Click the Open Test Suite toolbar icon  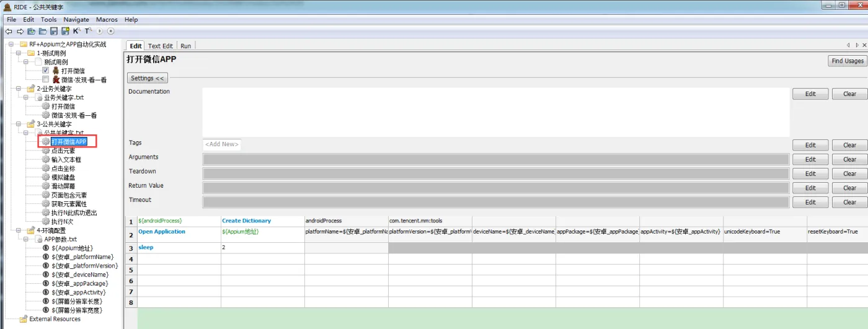[x=31, y=31]
